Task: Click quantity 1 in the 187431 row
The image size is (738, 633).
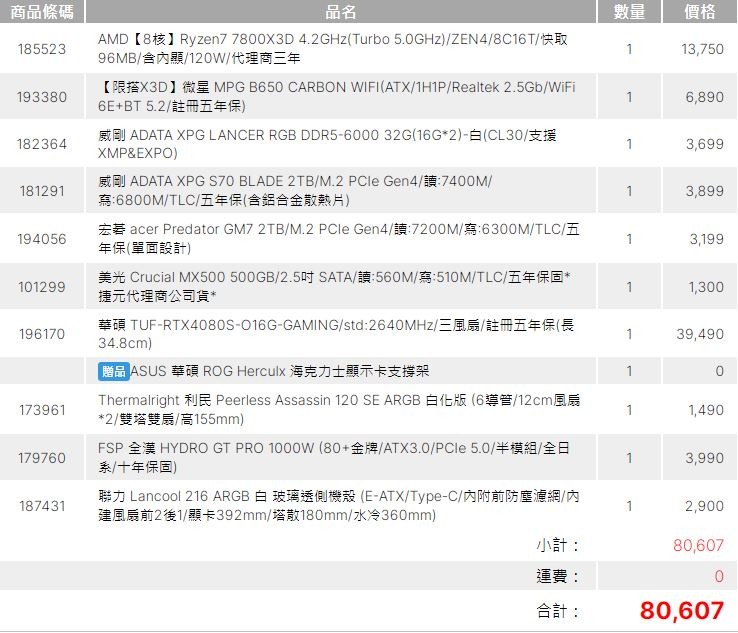Action: point(629,506)
